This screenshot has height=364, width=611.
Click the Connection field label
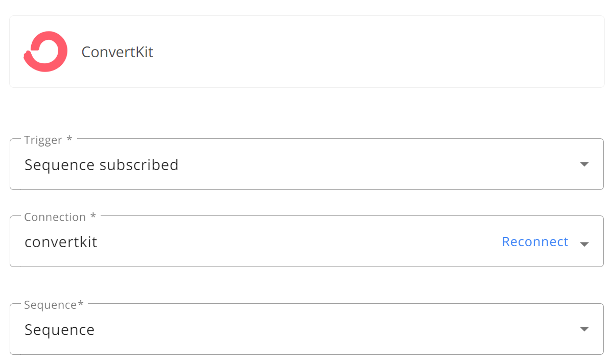[x=55, y=217]
